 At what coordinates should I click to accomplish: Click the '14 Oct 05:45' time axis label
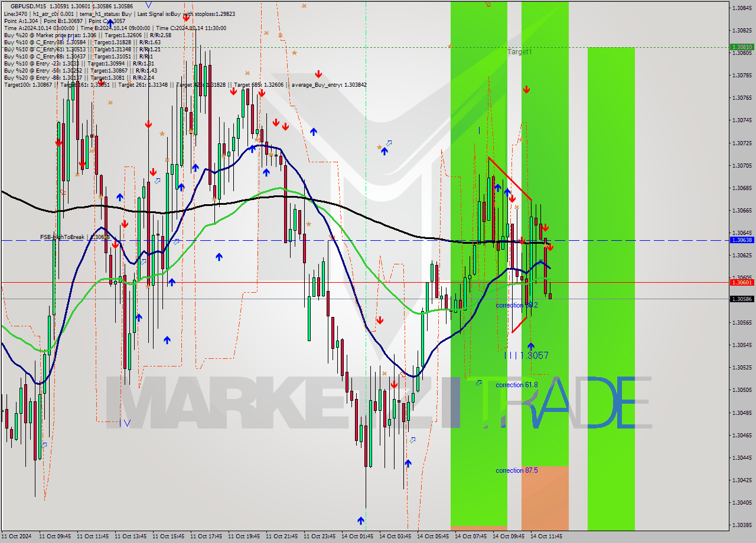[x=433, y=537]
